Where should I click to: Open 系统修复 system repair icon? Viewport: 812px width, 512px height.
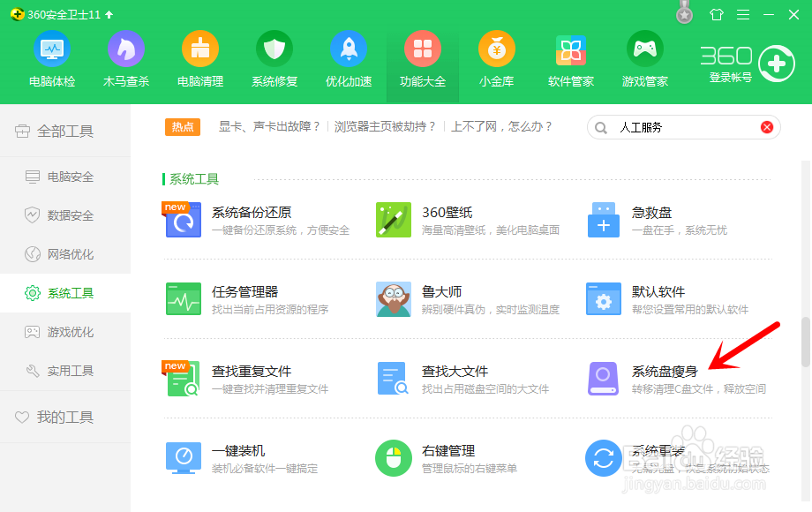point(274,49)
